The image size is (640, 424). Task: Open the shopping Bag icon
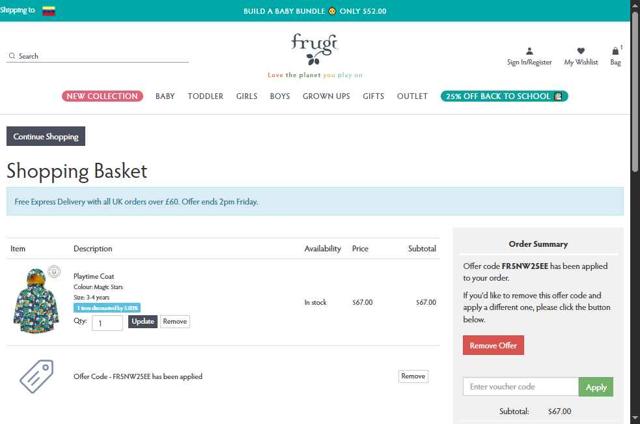616,51
